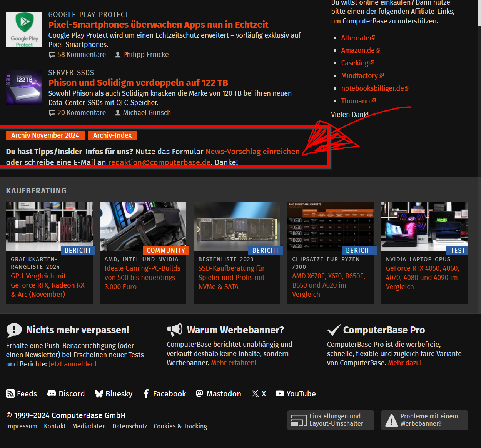Open Archiv November 2024 button
Image resolution: width=481 pixels, height=448 pixels.
click(45, 135)
